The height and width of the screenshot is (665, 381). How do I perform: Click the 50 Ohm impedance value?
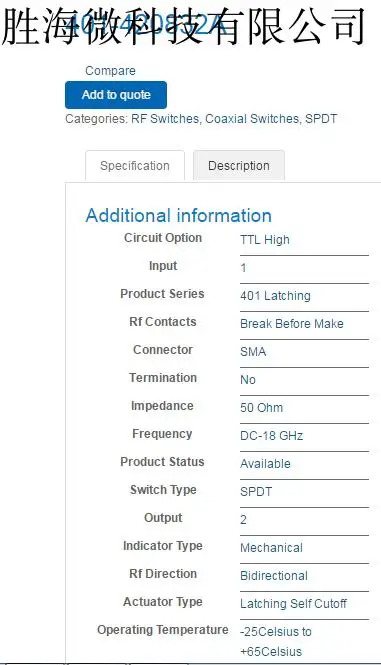(x=261, y=408)
